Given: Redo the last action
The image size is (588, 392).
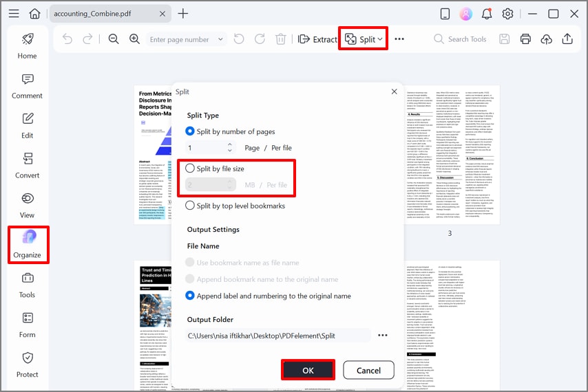Looking at the screenshot, I should [x=87, y=39].
